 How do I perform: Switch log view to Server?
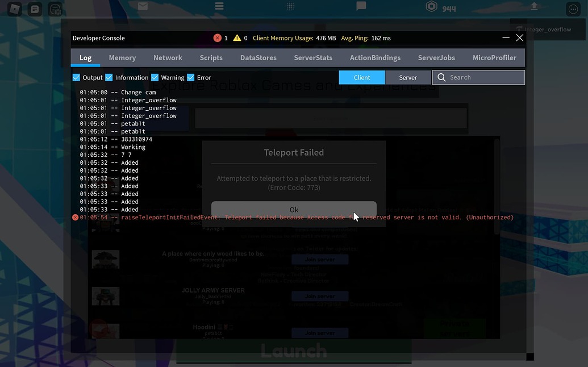click(x=408, y=77)
